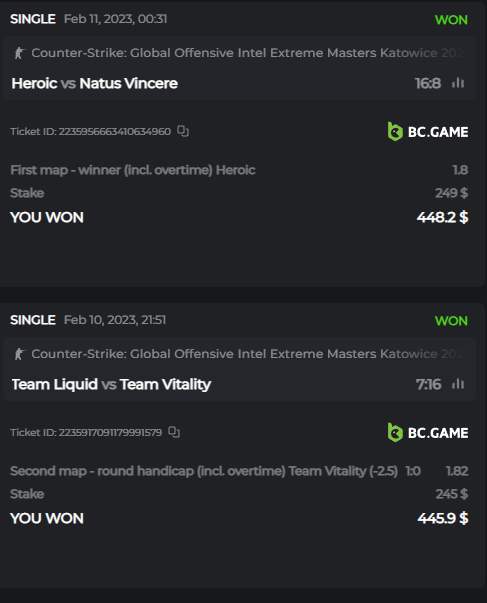Open stats chart for Heroic vs Natus Vincere

coord(458,83)
